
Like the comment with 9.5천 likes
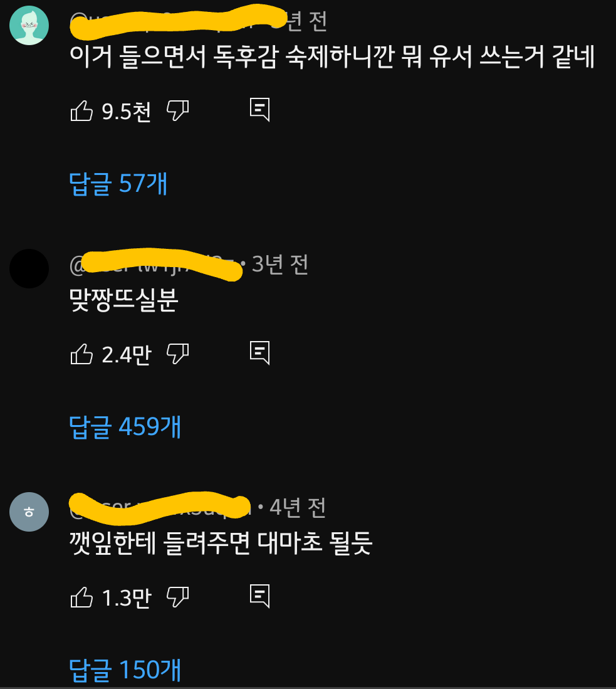click(x=81, y=111)
